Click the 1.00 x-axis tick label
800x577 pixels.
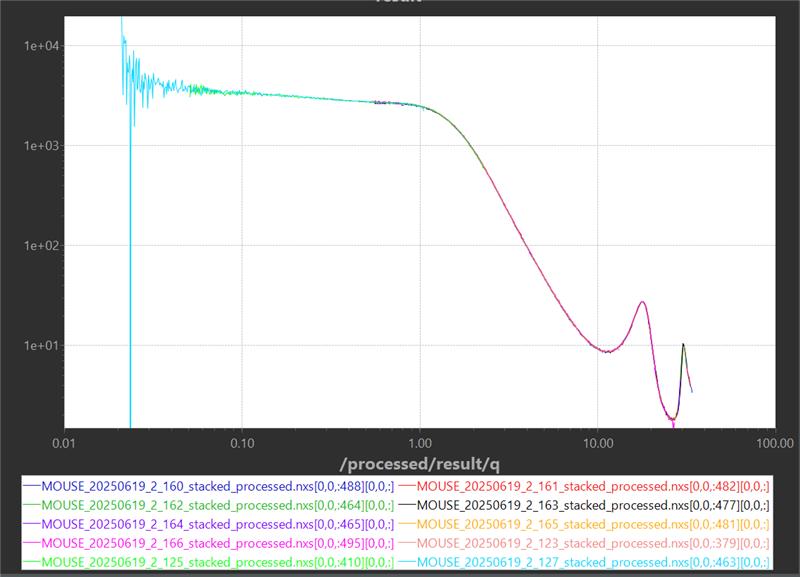tap(420, 441)
